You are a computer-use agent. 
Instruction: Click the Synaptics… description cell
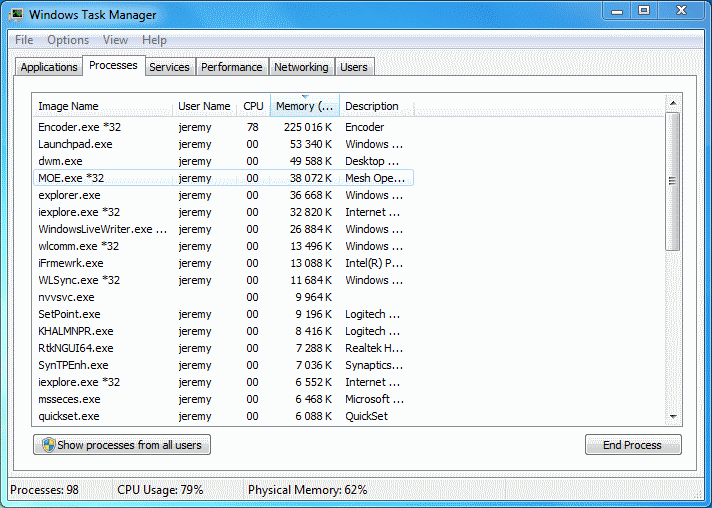coord(374,365)
